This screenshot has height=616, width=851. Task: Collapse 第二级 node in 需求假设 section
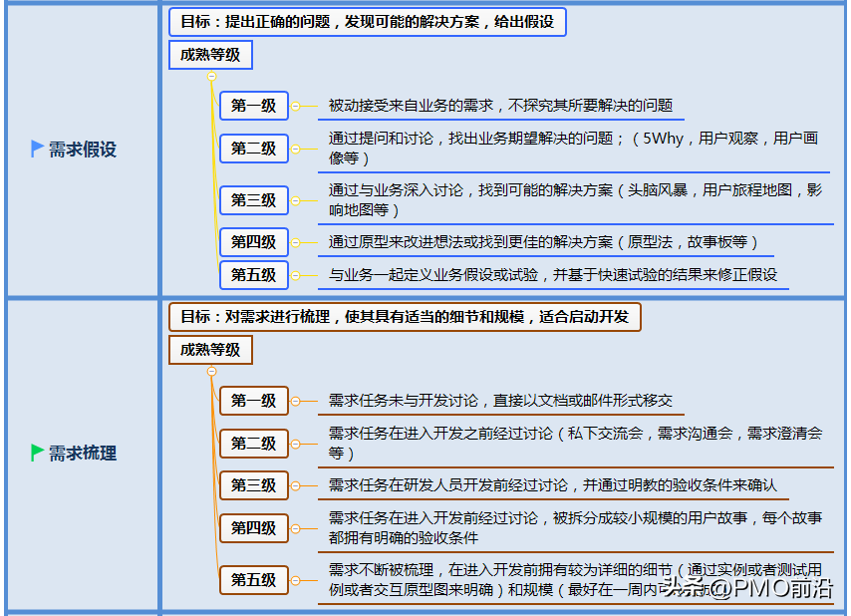[x=295, y=149]
